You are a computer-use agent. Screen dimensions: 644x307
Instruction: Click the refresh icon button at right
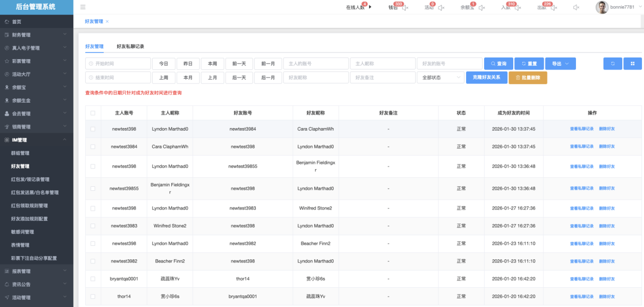click(x=612, y=64)
